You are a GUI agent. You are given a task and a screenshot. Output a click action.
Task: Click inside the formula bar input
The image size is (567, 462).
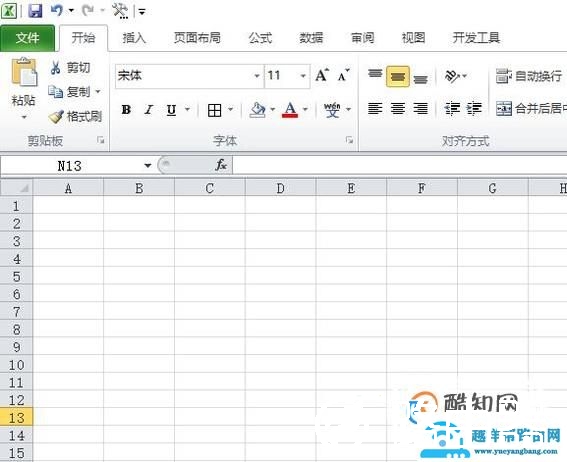pyautogui.click(x=400, y=166)
